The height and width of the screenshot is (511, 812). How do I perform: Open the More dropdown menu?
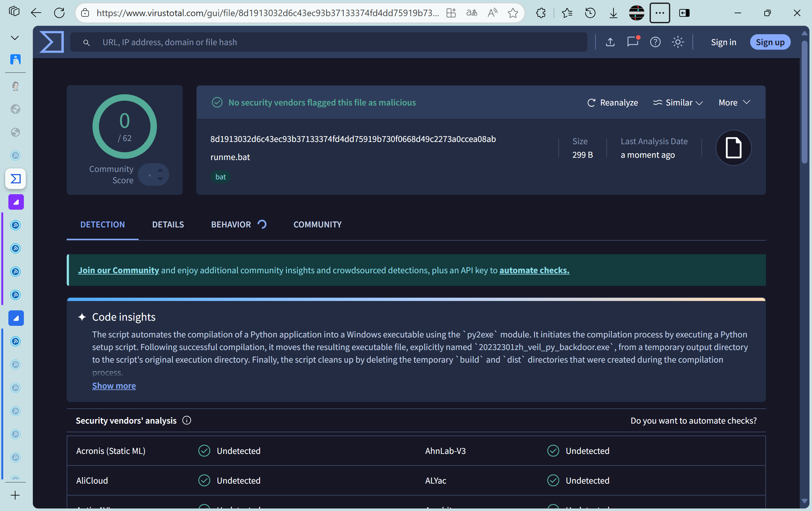pos(734,102)
